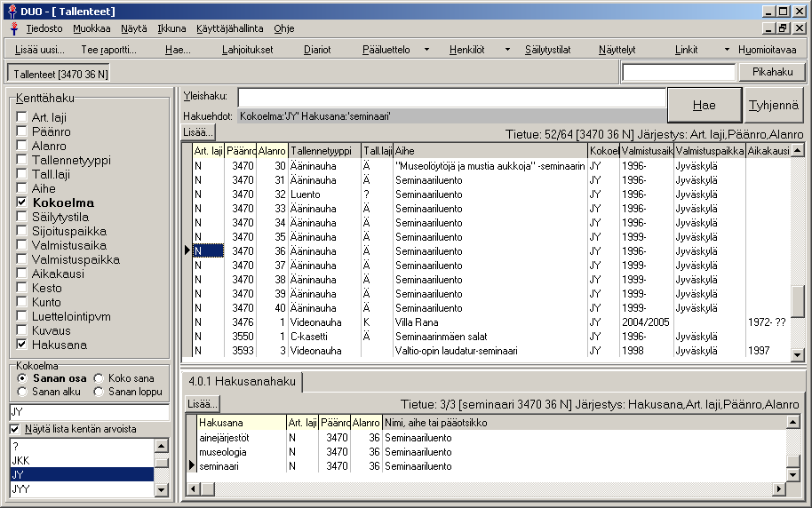812x508 pixels.
Task: Click the Kokoelma value field containing JY
Action: point(90,412)
